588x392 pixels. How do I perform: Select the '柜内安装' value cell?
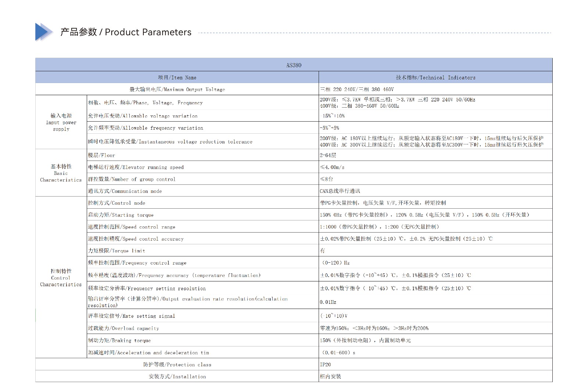[x=435, y=376]
